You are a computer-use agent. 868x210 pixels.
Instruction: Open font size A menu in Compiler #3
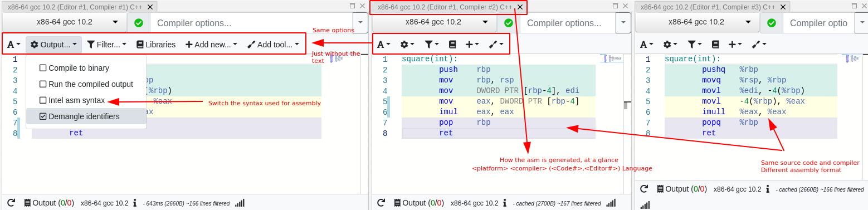[647, 45]
